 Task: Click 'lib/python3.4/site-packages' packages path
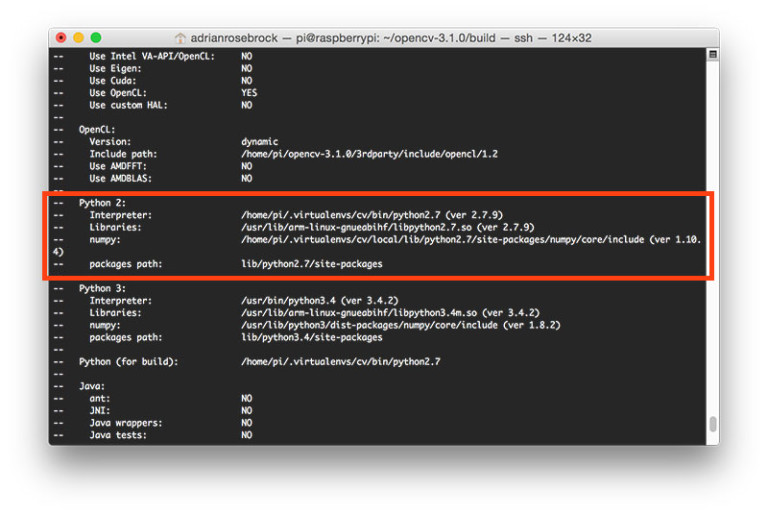pyautogui.click(x=312, y=337)
